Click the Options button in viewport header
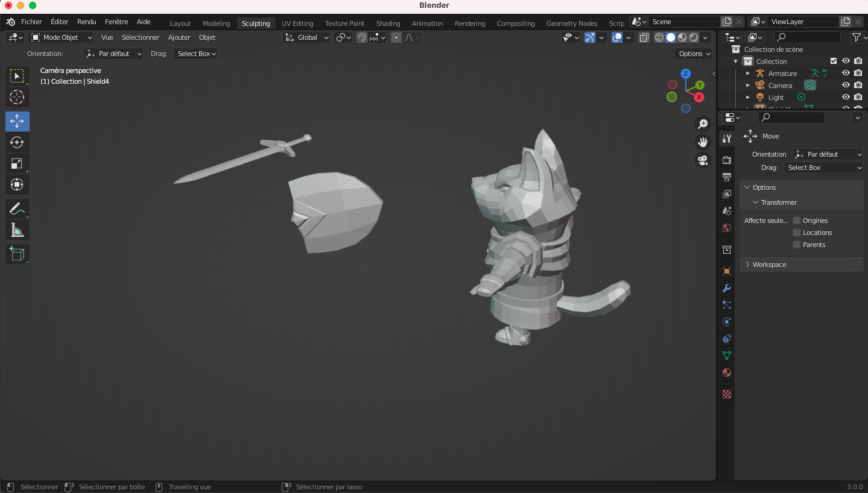Screen dimensions: 868x493 (x=694, y=54)
